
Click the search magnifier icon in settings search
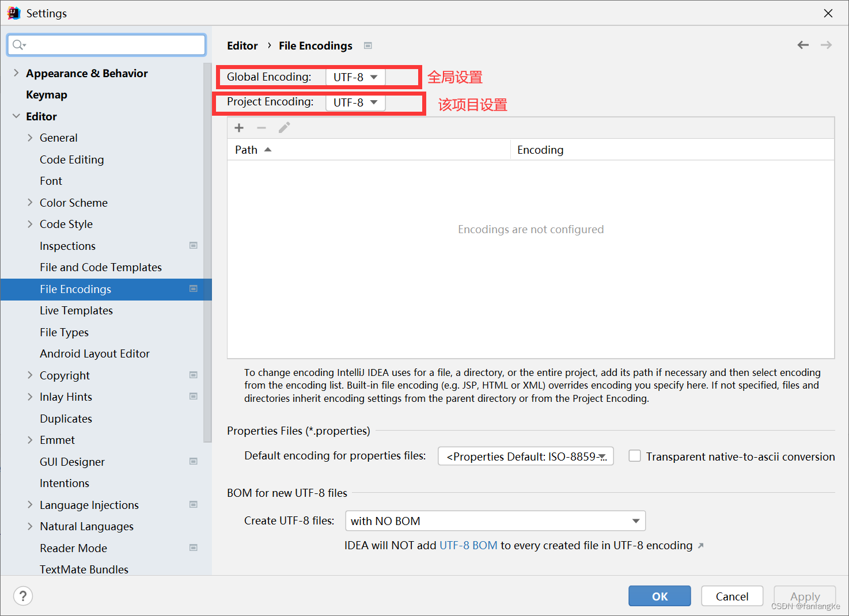point(19,45)
